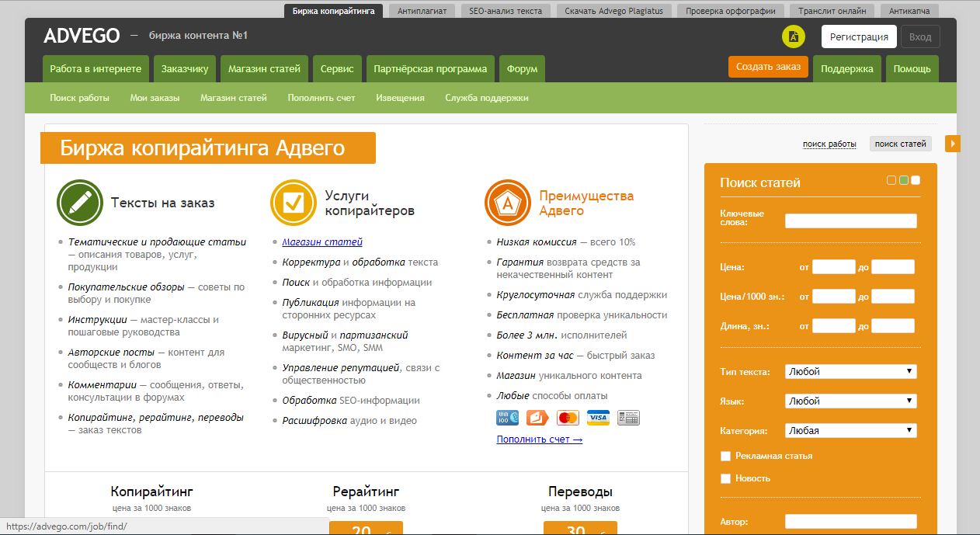Switch to Антиплагиат top tab

point(422,11)
